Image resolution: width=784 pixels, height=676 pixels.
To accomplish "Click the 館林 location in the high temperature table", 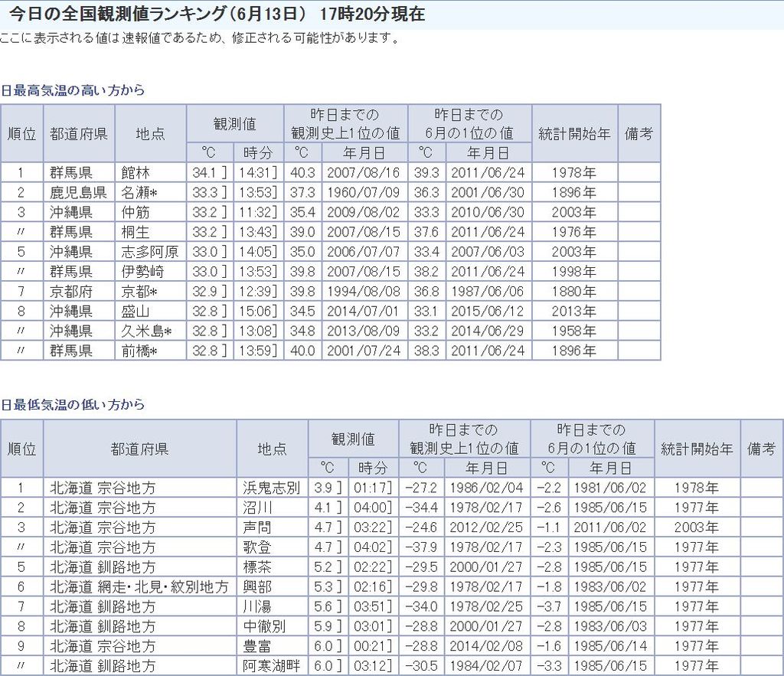I will (132, 173).
